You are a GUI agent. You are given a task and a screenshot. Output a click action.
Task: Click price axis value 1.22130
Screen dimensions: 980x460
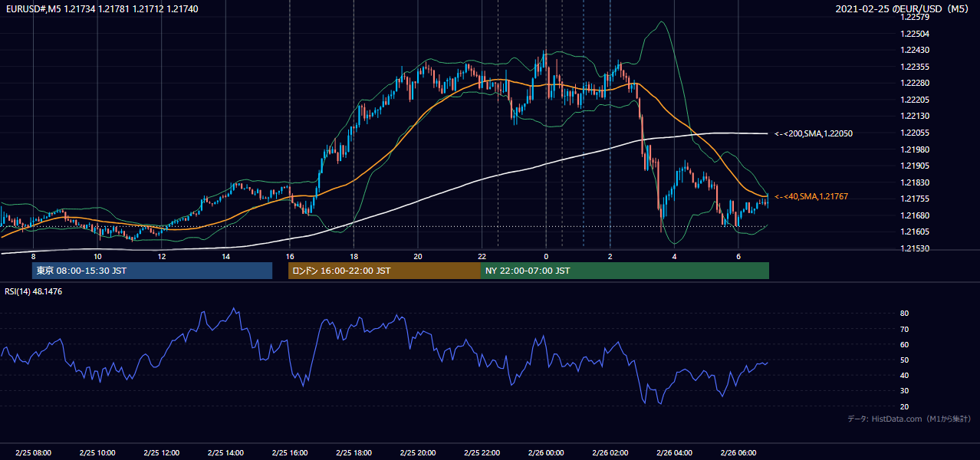(914, 117)
